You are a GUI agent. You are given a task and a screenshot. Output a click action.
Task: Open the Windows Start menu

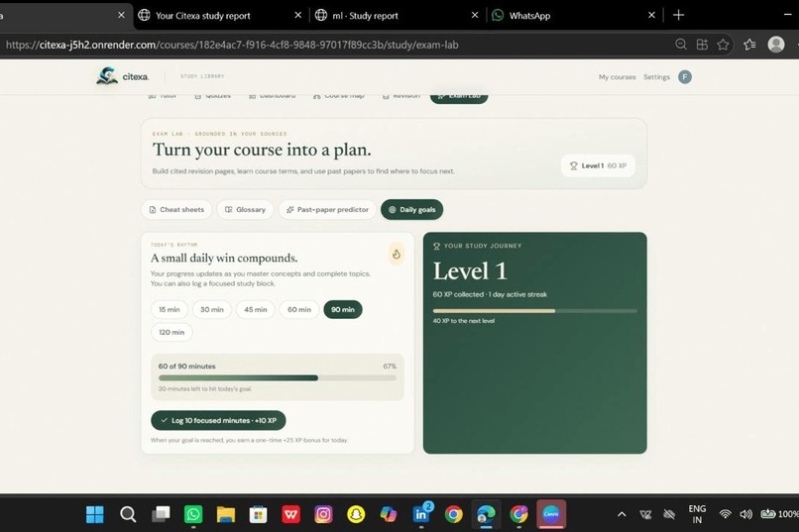(95, 515)
